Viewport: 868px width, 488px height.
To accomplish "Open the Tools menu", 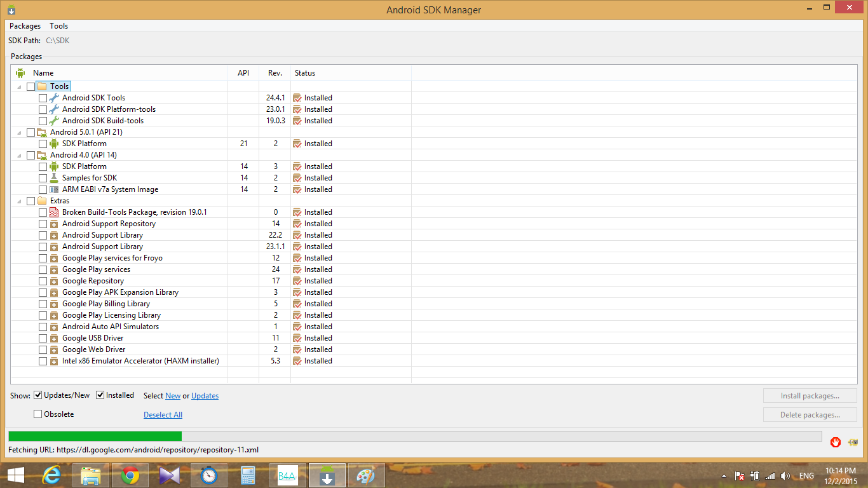I will click(59, 26).
